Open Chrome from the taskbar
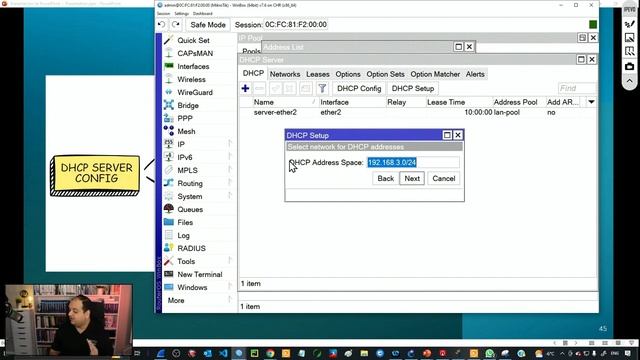 270,353
